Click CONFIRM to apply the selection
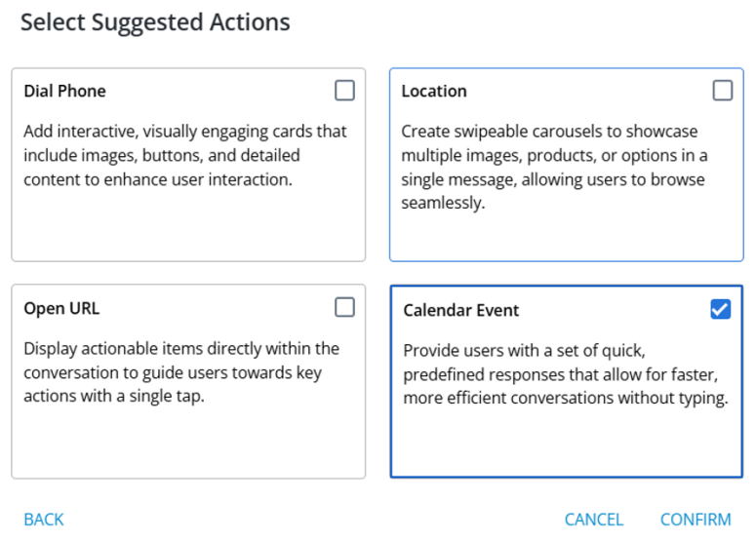The width and height of the screenshot is (756, 540). pyautogui.click(x=696, y=520)
